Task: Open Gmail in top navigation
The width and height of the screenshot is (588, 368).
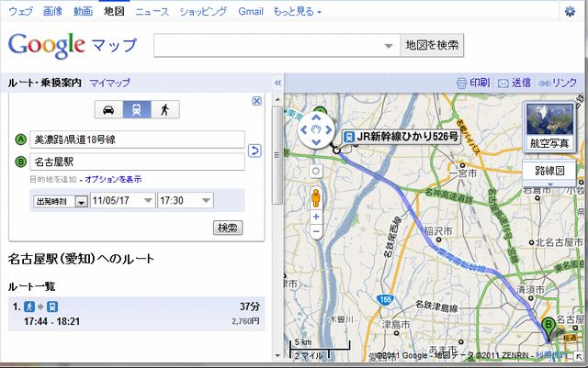Action: [251, 12]
